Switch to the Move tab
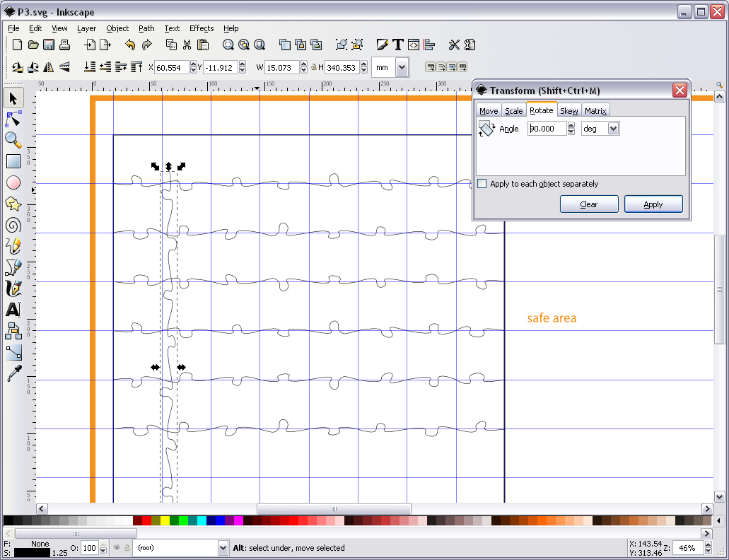Image resolution: width=729 pixels, height=560 pixels. coord(489,110)
